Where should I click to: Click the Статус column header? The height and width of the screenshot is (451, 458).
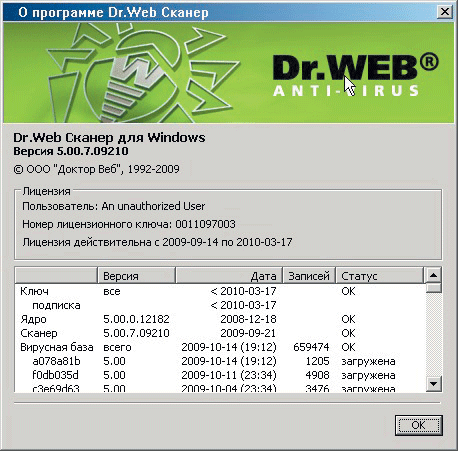(380, 276)
